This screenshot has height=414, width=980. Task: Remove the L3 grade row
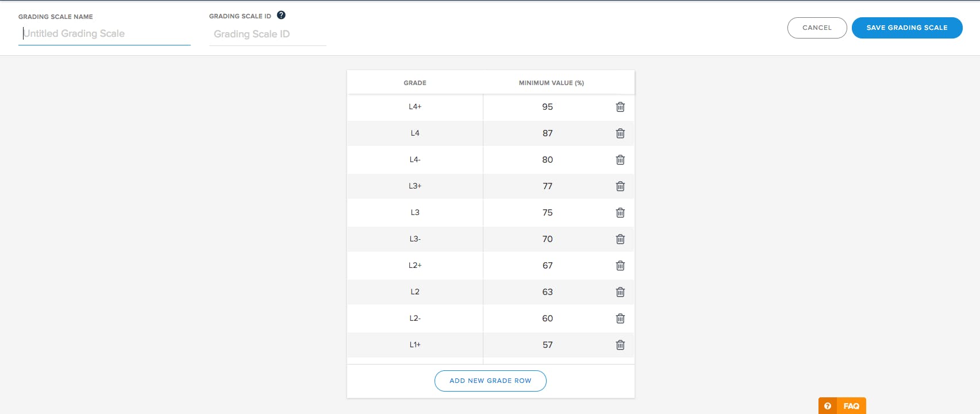pos(620,213)
